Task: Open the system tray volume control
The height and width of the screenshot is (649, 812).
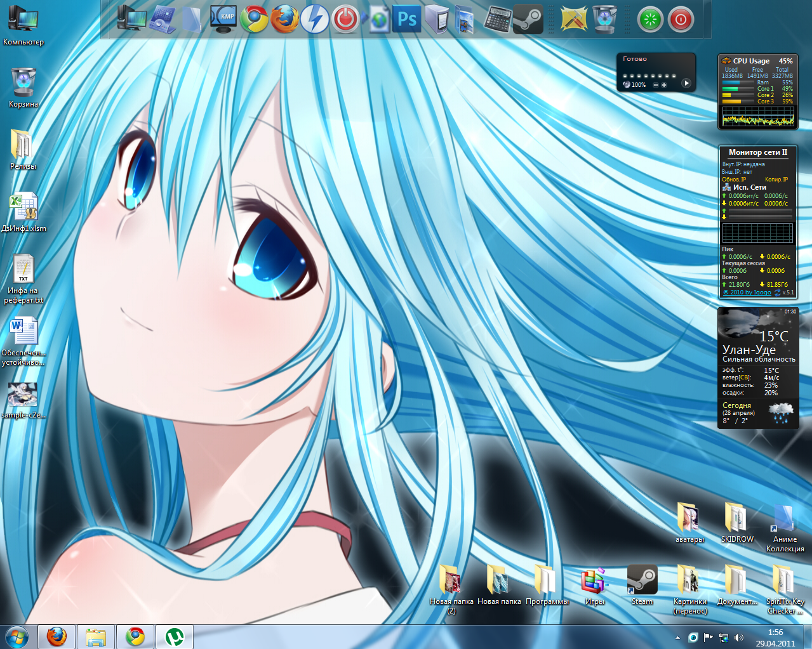Action: 738,637
